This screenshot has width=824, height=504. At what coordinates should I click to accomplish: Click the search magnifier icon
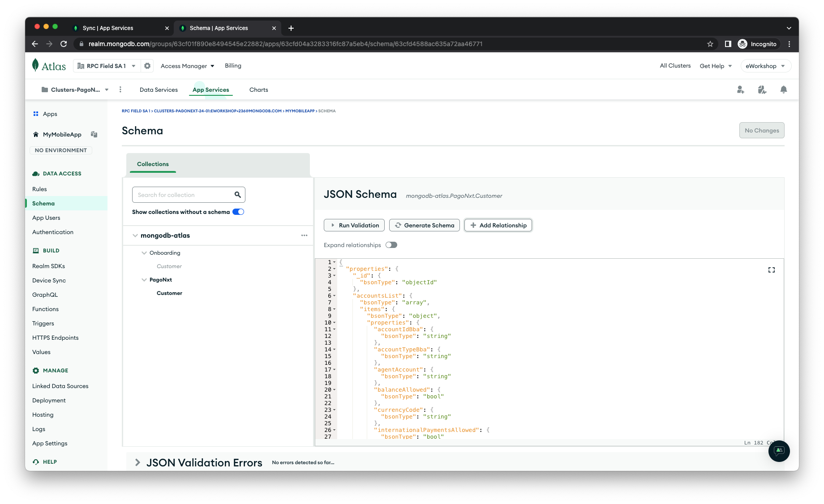(x=238, y=195)
